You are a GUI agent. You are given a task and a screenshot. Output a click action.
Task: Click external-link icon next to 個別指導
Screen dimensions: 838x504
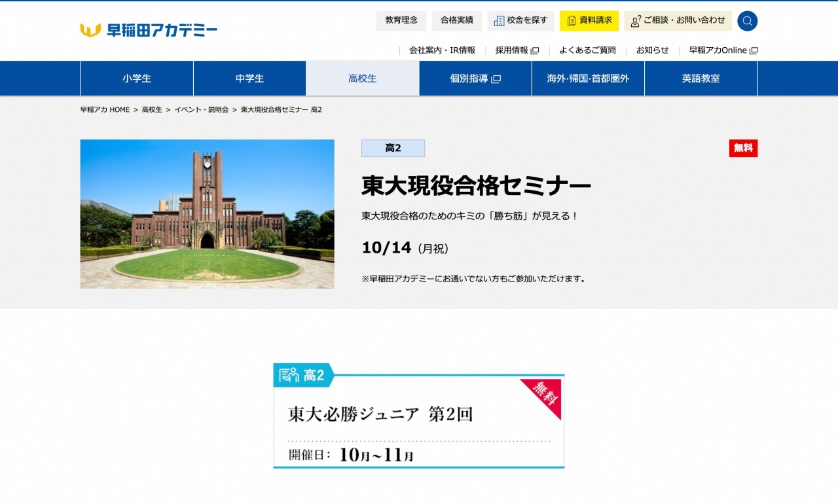coord(496,79)
